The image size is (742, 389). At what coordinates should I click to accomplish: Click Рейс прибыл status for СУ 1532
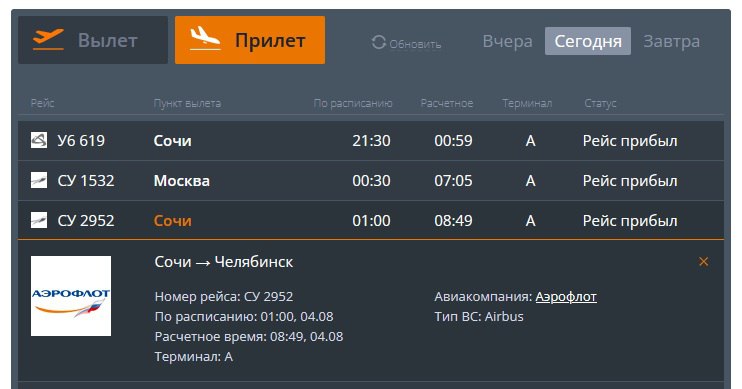630,181
